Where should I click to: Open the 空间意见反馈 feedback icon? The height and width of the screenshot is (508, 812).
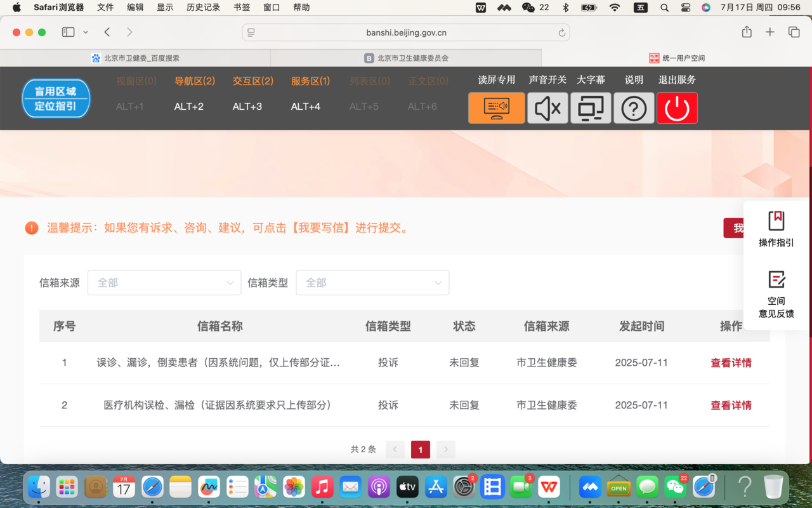pyautogui.click(x=776, y=279)
